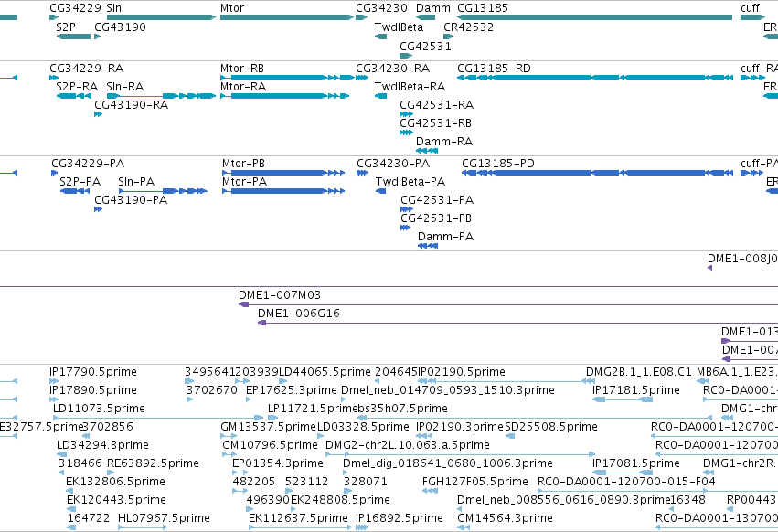Select transcript label CG13185-RD

[x=494, y=68]
